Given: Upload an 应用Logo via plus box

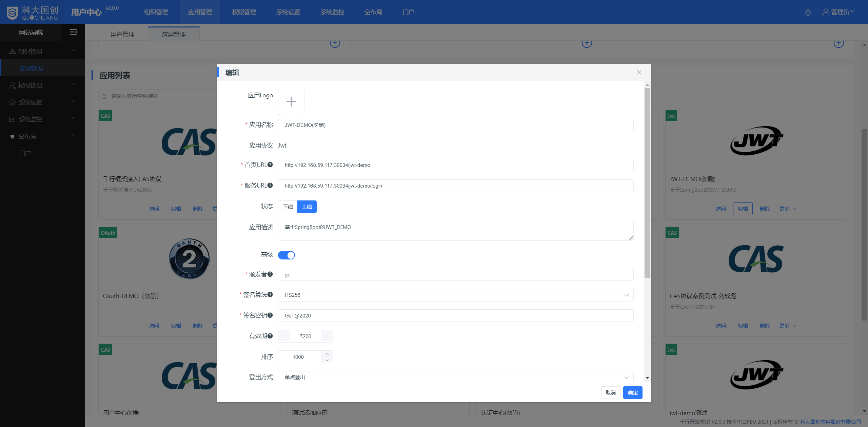Looking at the screenshot, I should click(291, 102).
